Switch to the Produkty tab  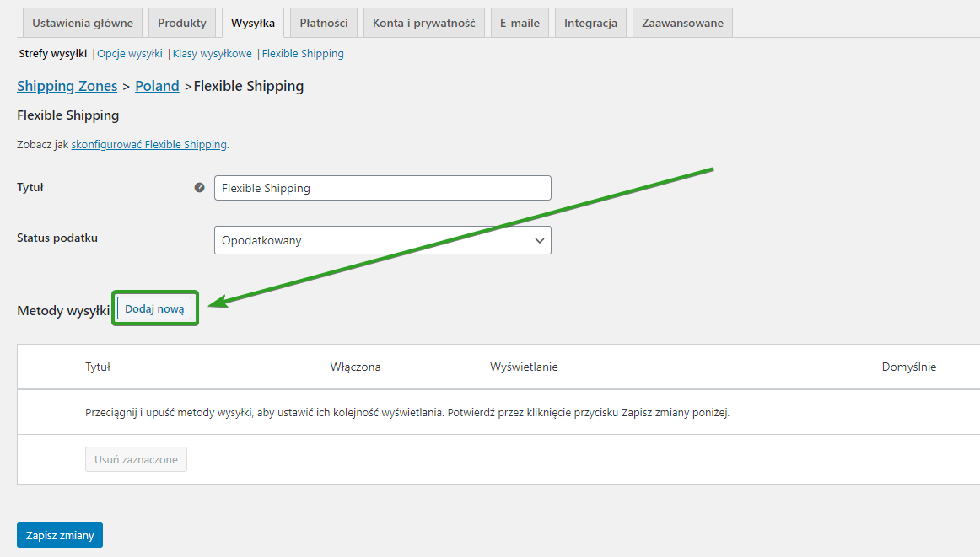pos(182,23)
